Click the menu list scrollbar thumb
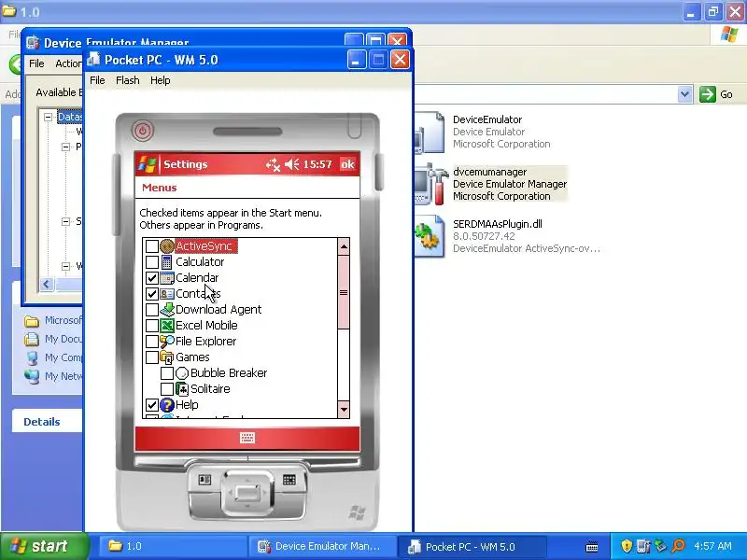Screen dimensions: 747x560 [x=344, y=292]
